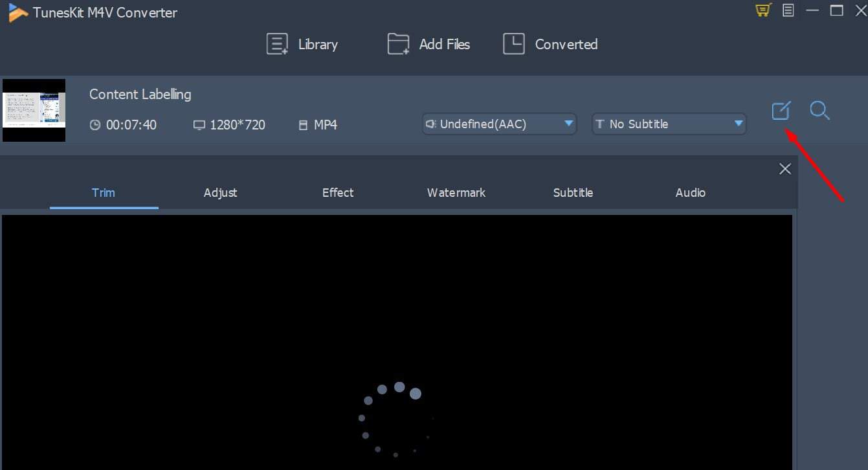The image size is (868, 470).
Task: Click the clock icon beside duration
Action: [x=95, y=125]
